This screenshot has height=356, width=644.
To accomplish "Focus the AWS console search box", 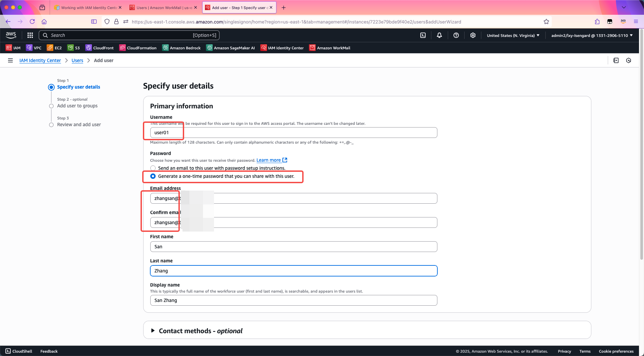I will (x=129, y=35).
